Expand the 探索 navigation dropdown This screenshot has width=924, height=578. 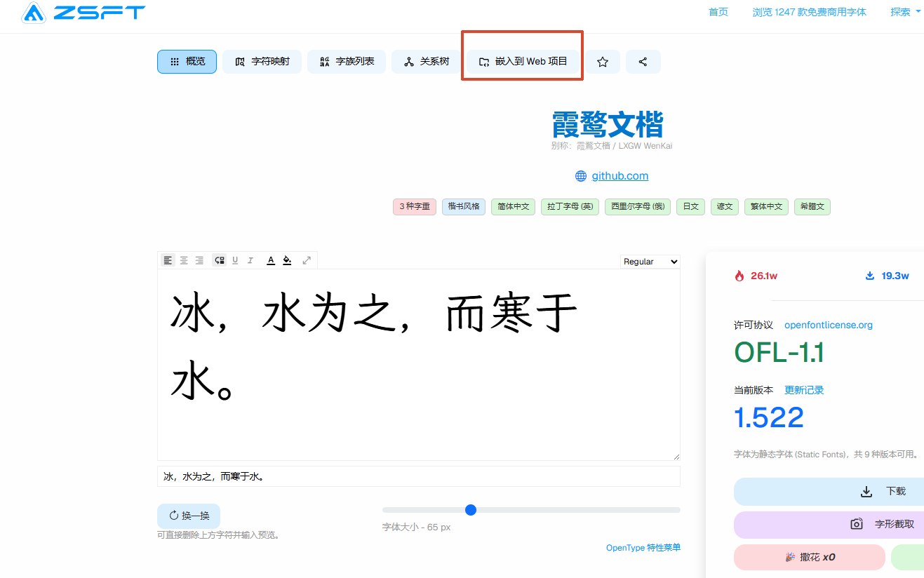coord(906,12)
